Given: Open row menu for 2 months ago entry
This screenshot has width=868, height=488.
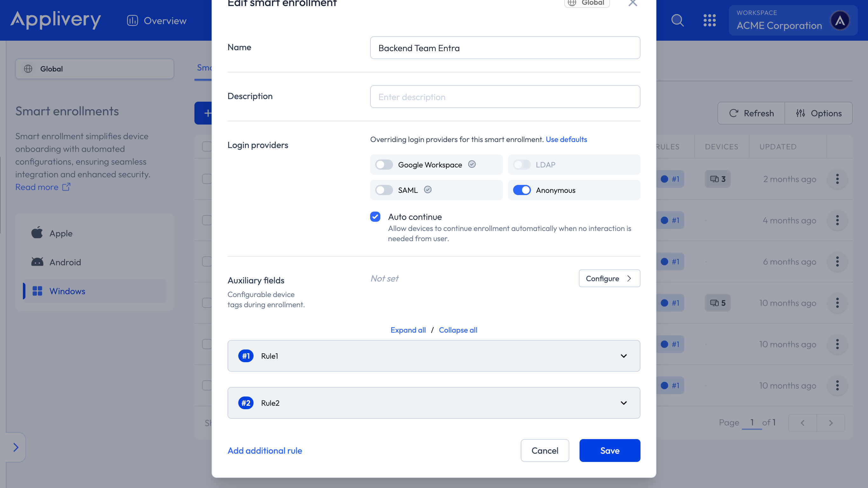Looking at the screenshot, I should point(837,179).
